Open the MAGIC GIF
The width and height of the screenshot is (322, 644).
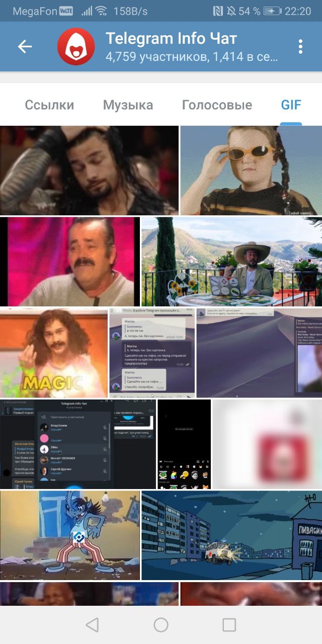click(54, 353)
